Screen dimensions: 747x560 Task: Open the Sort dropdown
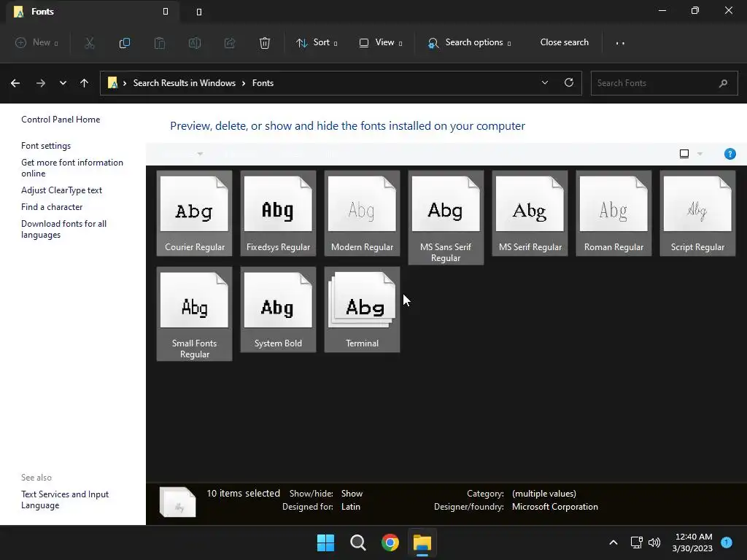[317, 42]
